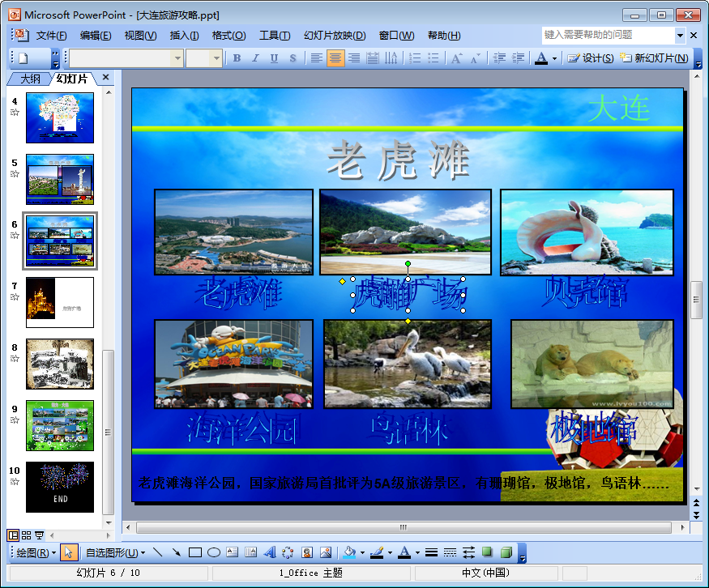Switch to Slide Sorter view

point(26,535)
